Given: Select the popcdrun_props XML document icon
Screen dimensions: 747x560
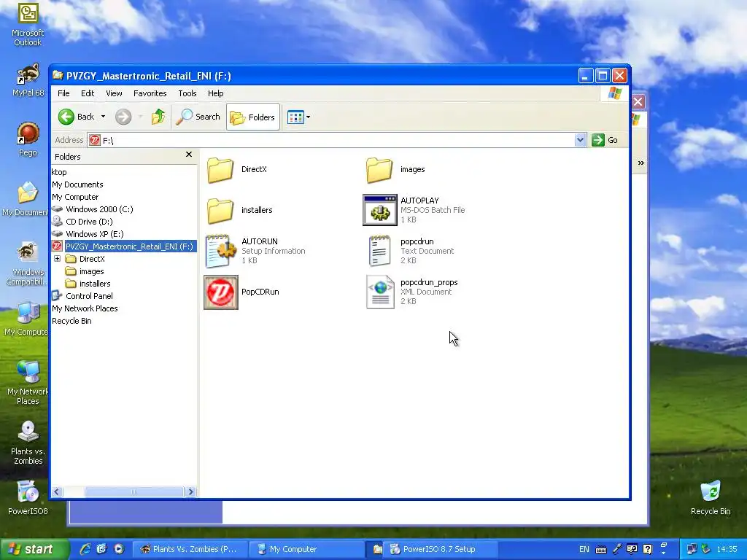Looking at the screenshot, I should 379,292.
